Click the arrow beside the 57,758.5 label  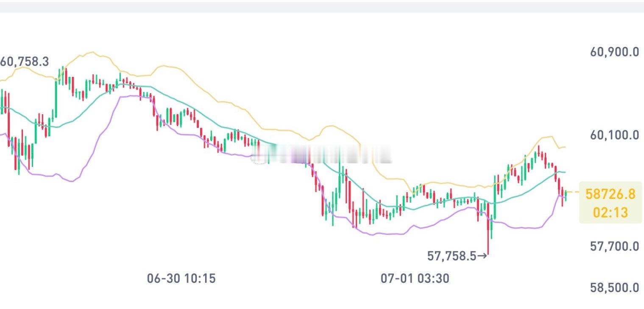(482, 256)
